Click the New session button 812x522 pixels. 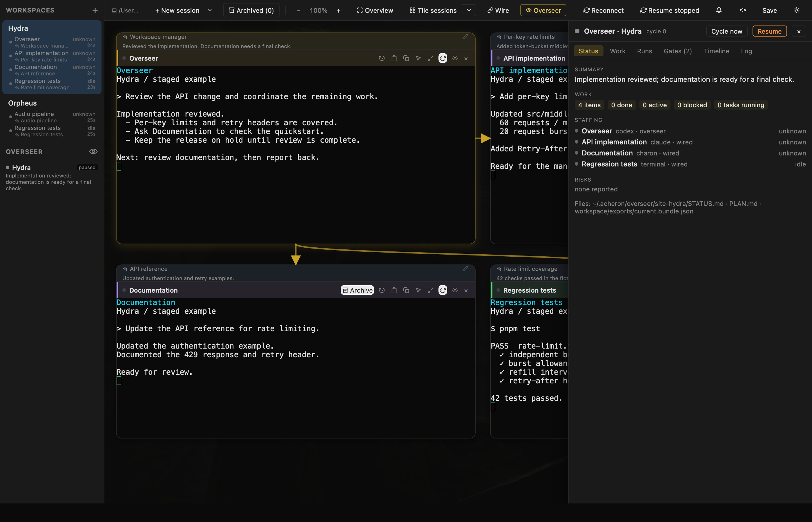coord(177,10)
